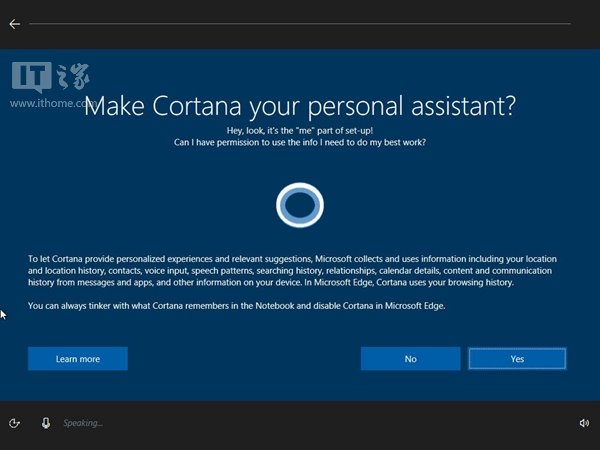Adjust volume using the speaker icon
The height and width of the screenshot is (450, 600).
(x=584, y=423)
